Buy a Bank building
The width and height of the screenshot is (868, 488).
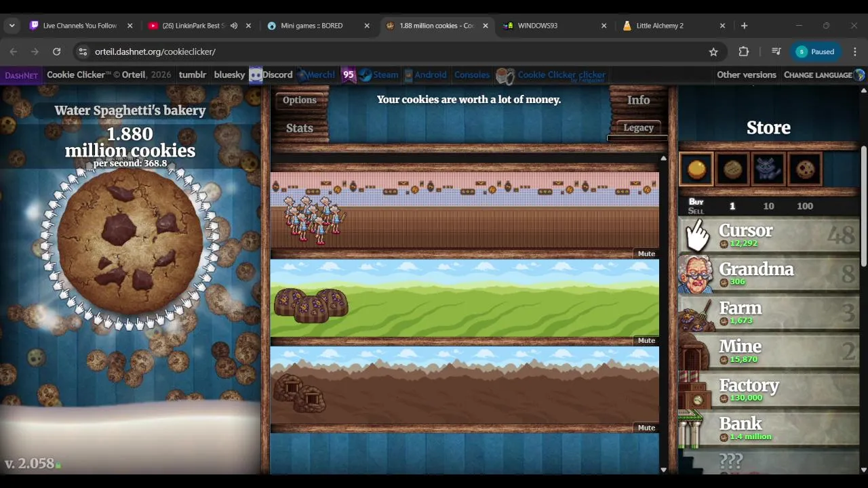769,428
